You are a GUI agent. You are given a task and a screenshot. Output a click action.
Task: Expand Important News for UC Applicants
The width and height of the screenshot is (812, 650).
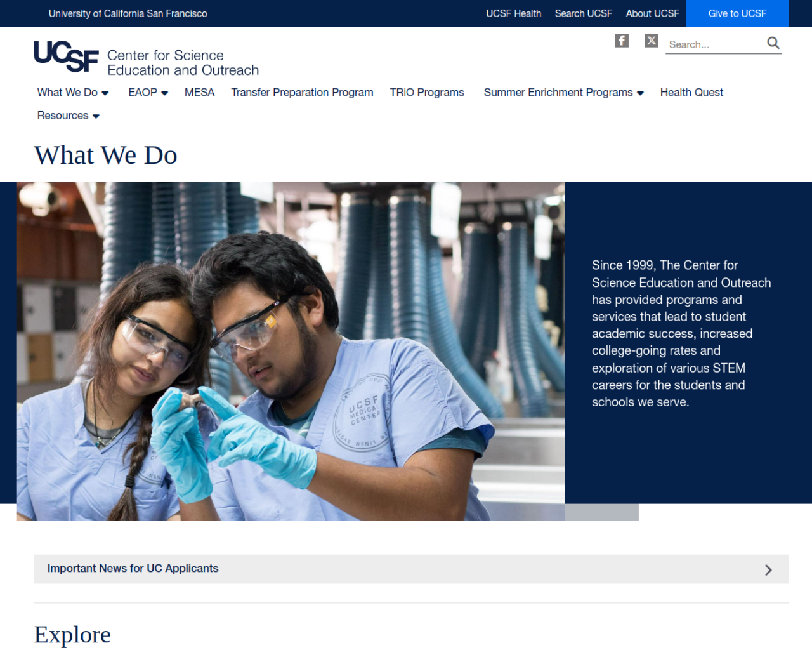(411, 569)
